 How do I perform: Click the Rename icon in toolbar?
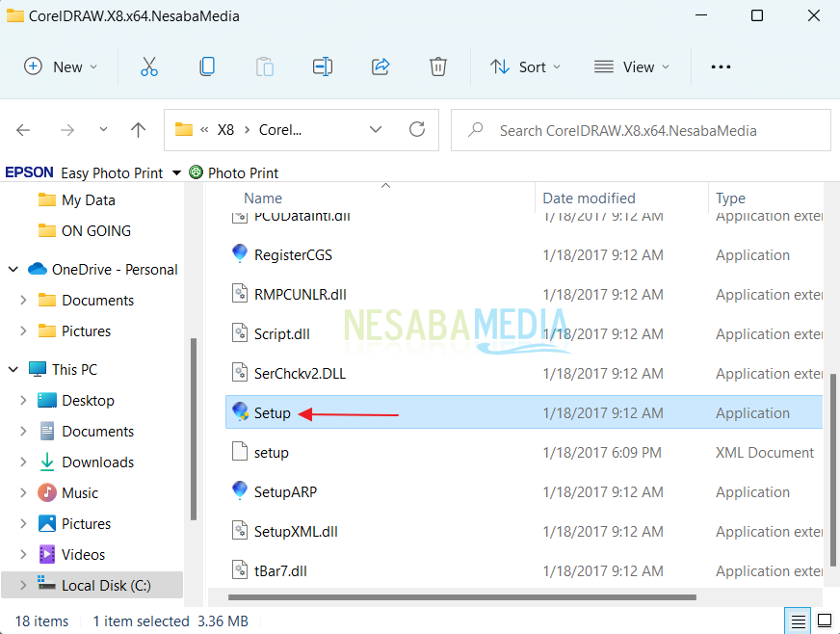click(323, 67)
